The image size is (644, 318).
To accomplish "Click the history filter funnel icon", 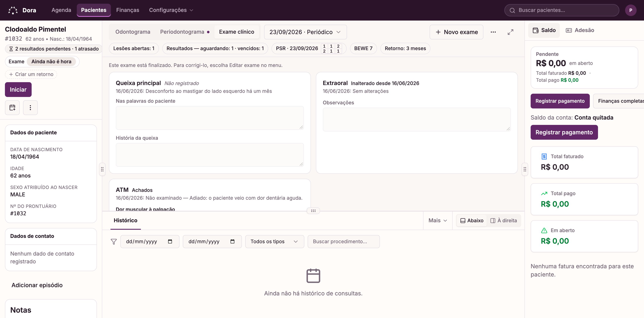I will [114, 242].
